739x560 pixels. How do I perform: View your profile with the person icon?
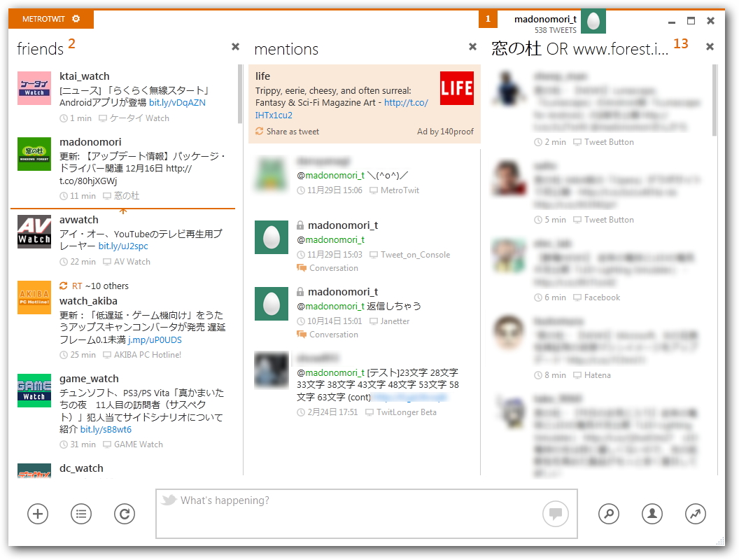pos(652,513)
